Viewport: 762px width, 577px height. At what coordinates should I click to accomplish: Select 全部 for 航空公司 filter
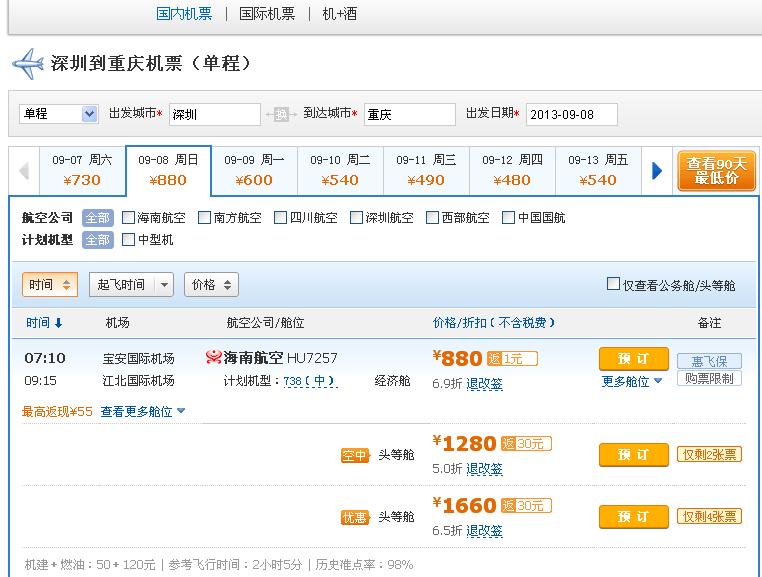(x=98, y=218)
